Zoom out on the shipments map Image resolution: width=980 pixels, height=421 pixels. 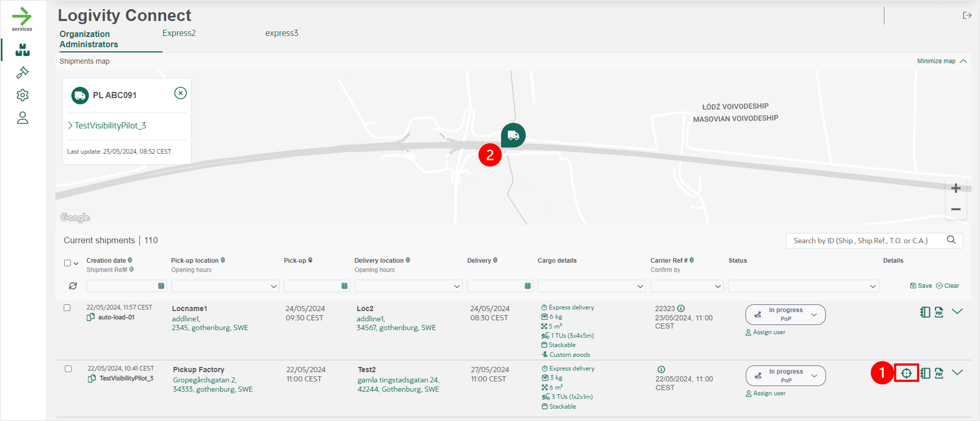(x=956, y=209)
